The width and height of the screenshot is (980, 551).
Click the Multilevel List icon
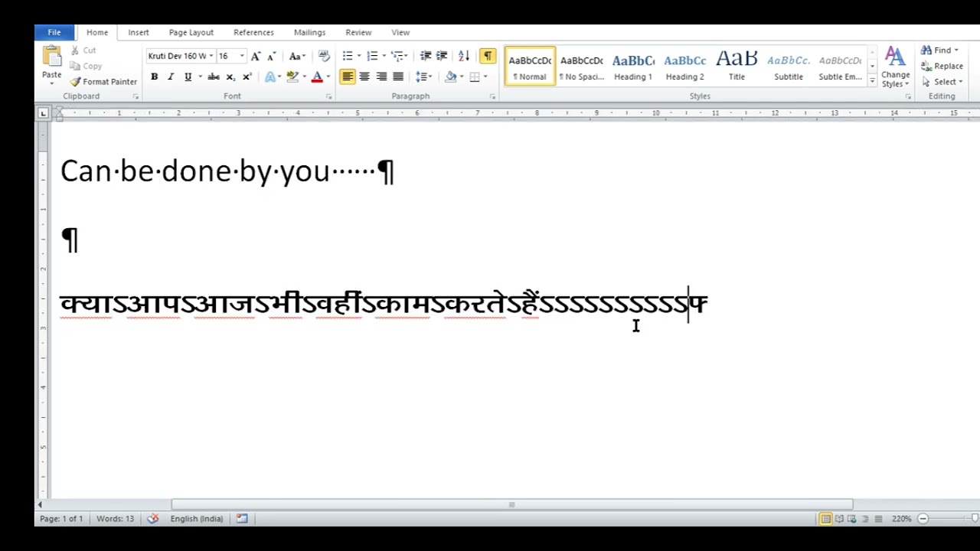tap(397, 56)
